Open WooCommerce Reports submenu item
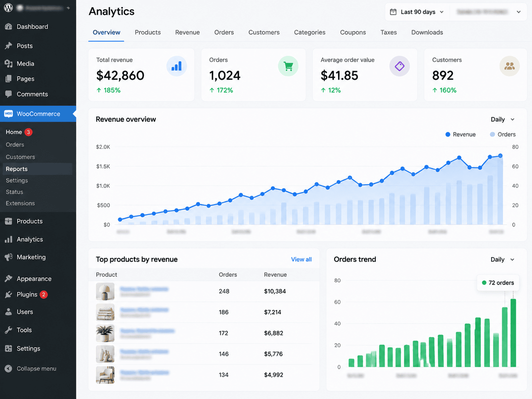532x399 pixels. point(37,169)
